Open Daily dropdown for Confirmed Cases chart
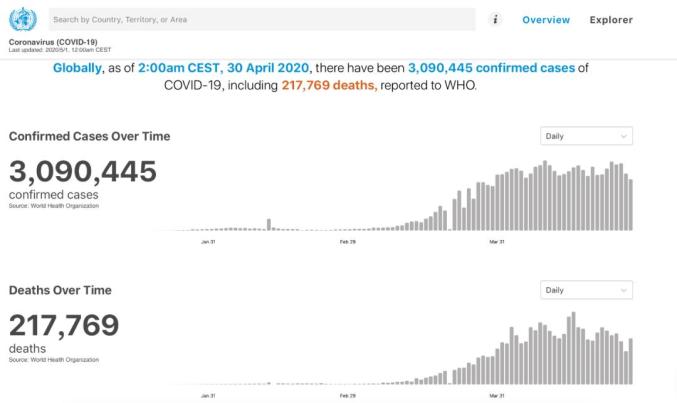The image size is (677, 403). pos(586,136)
